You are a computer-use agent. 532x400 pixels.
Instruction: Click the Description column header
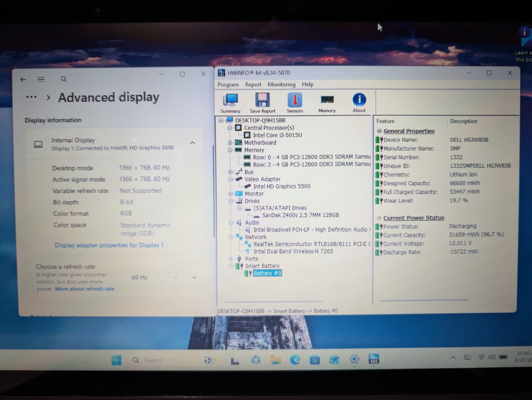[x=464, y=121]
